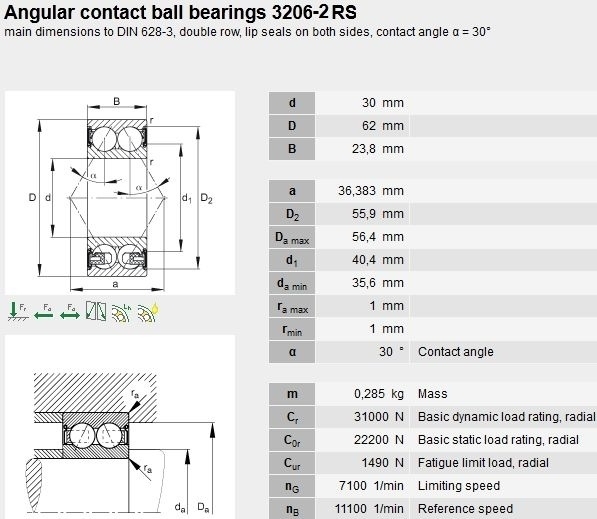
Task: Click the width B value 23,8 mm
Action: (378, 149)
